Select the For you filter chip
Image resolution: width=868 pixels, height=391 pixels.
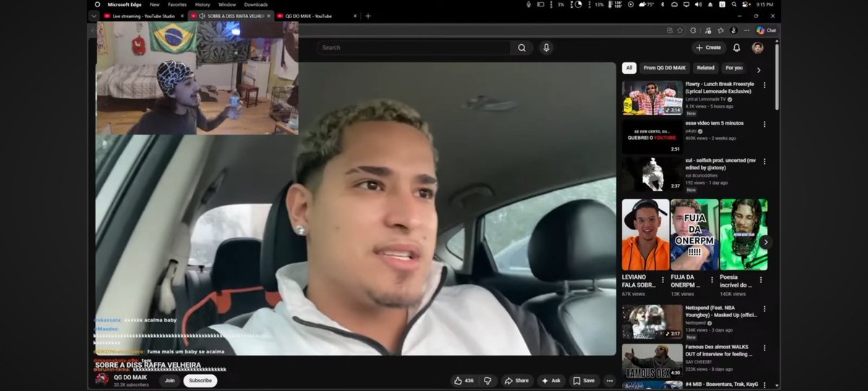(733, 68)
